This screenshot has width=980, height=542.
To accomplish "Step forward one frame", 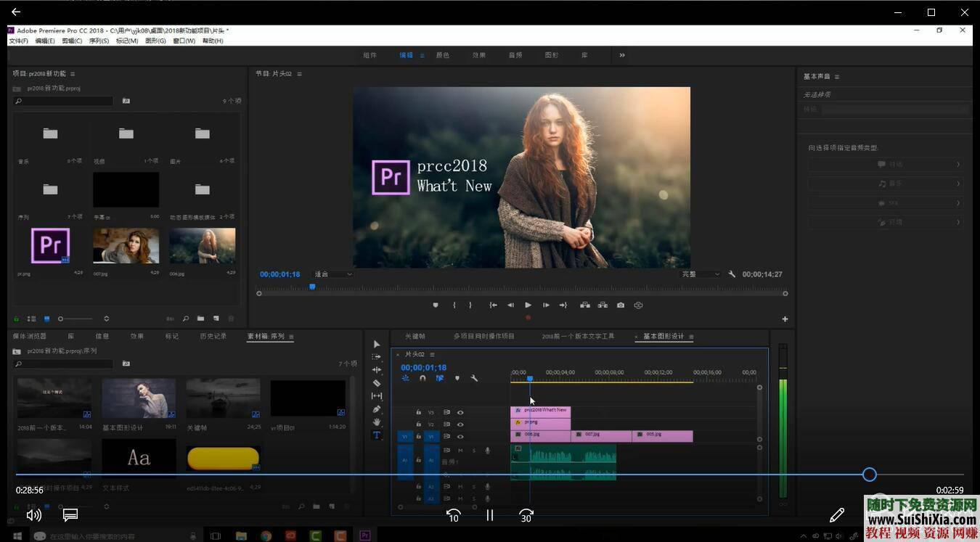I will (x=546, y=305).
